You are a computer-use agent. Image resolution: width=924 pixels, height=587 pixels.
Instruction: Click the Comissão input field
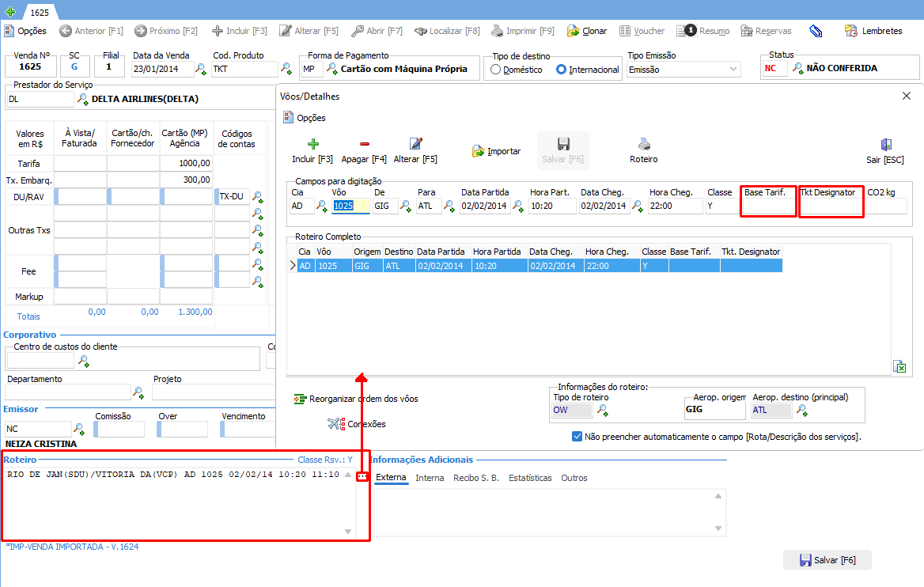coord(119,429)
